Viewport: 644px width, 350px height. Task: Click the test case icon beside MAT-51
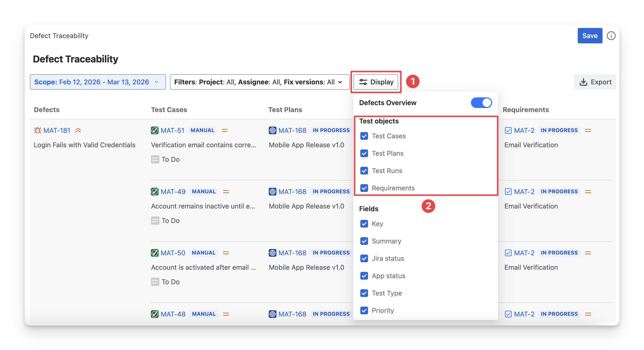155,130
